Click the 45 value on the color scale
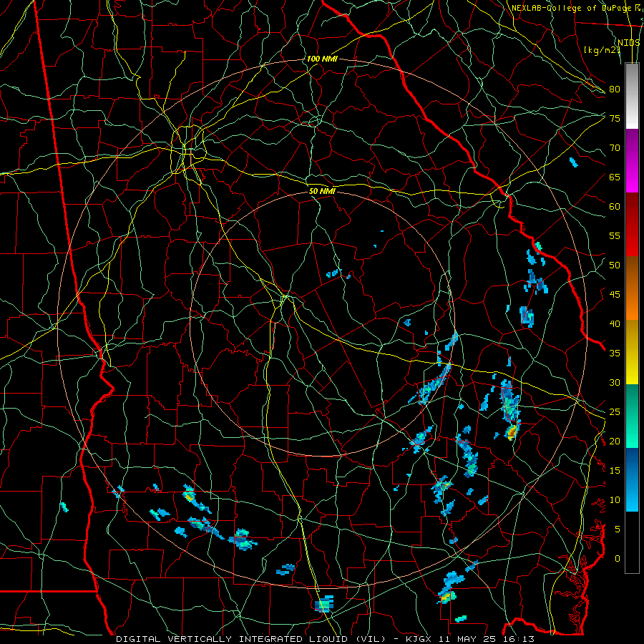This screenshot has width=644, height=644. click(x=615, y=295)
